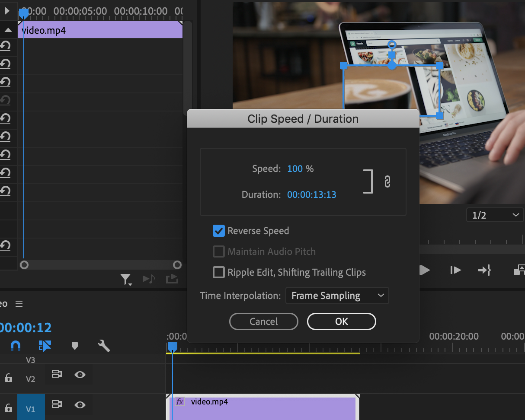Click the fx badge on the video.mp4 clip
Viewport: 525px width, 420px height.
tap(180, 401)
